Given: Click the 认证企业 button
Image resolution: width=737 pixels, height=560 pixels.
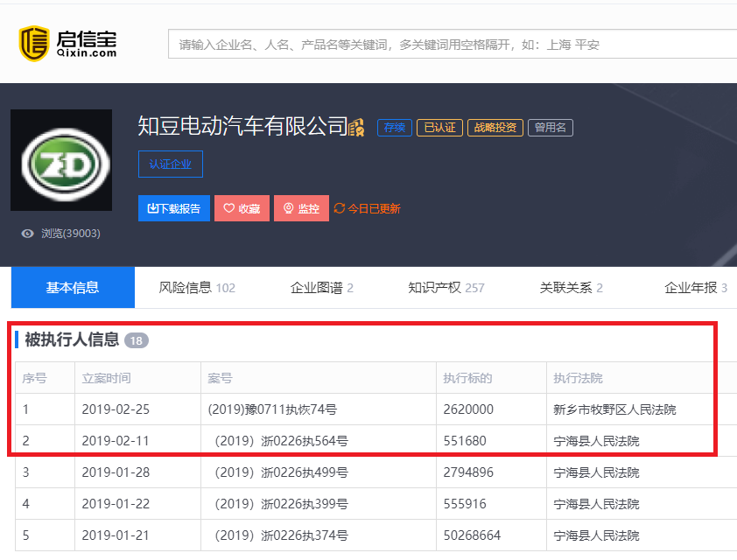Looking at the screenshot, I should (170, 164).
